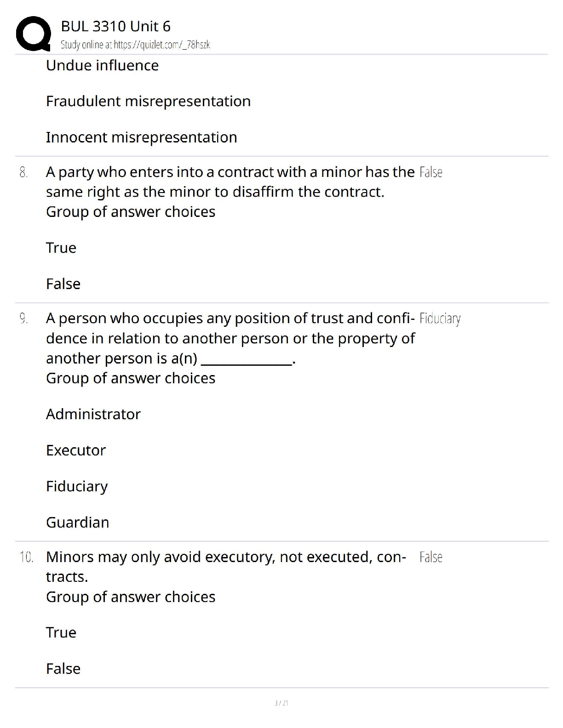Click the question number 9 label

[23, 318]
